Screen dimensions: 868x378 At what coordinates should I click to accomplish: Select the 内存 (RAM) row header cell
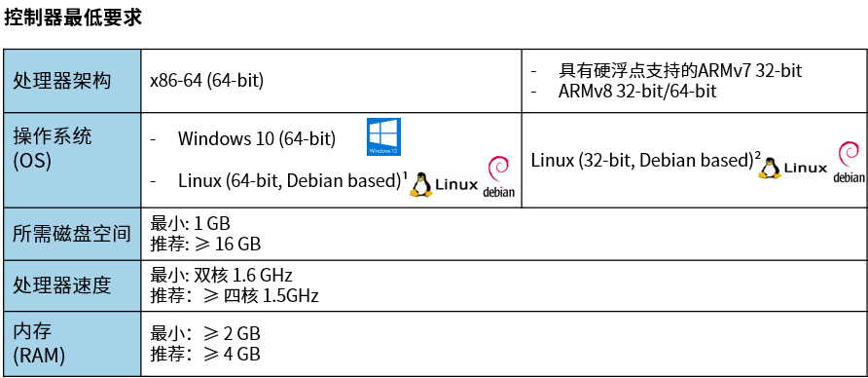[x=73, y=344]
